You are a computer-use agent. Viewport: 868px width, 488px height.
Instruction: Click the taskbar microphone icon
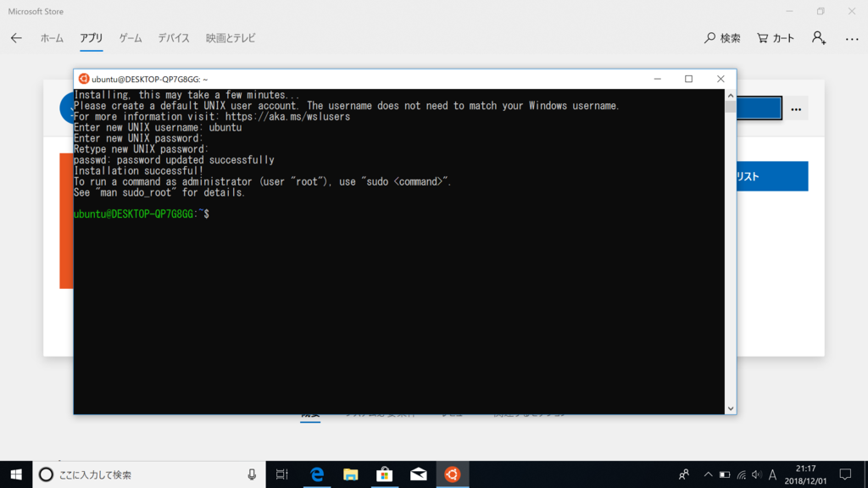pos(252,474)
